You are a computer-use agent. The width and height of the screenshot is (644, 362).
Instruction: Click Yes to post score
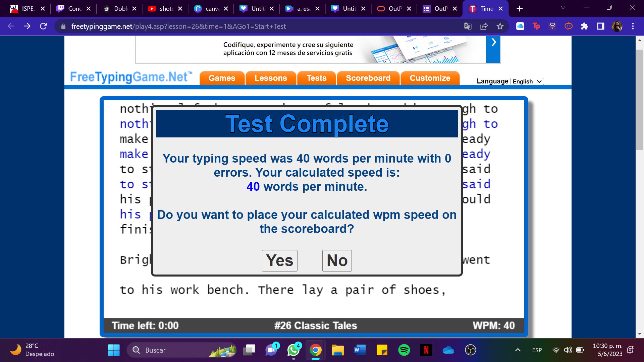click(x=279, y=260)
